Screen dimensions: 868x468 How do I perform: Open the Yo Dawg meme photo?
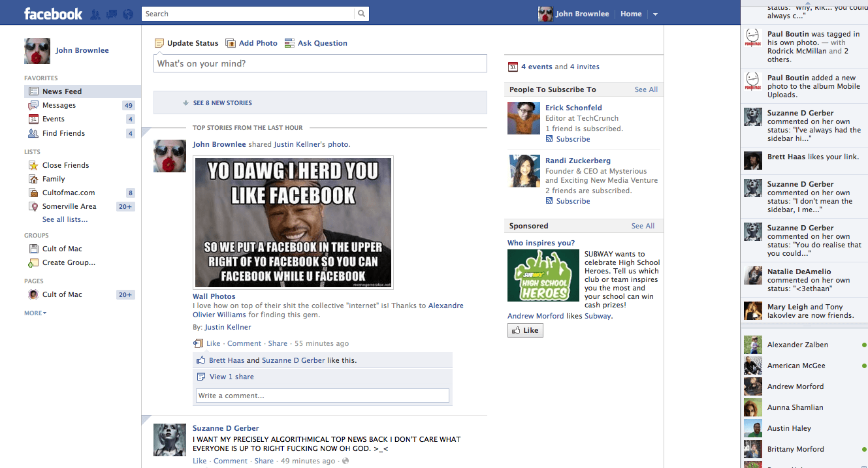coord(293,222)
